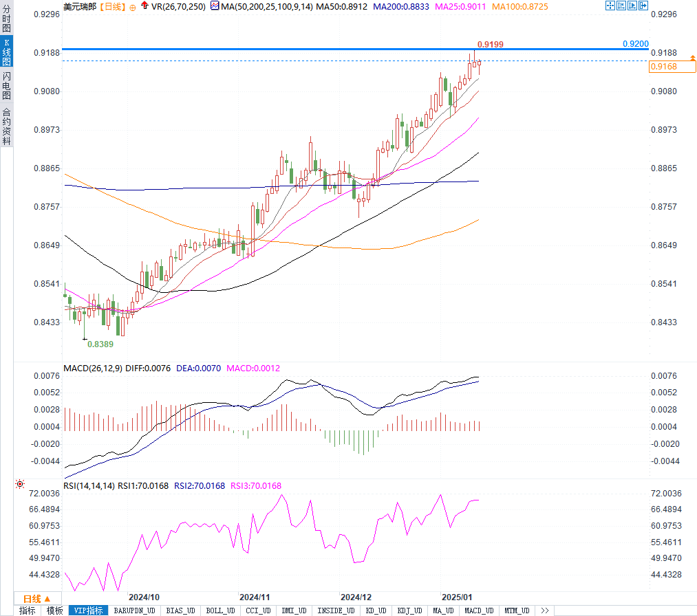Click the red sun icon beside RSI panel

[x=19, y=484]
